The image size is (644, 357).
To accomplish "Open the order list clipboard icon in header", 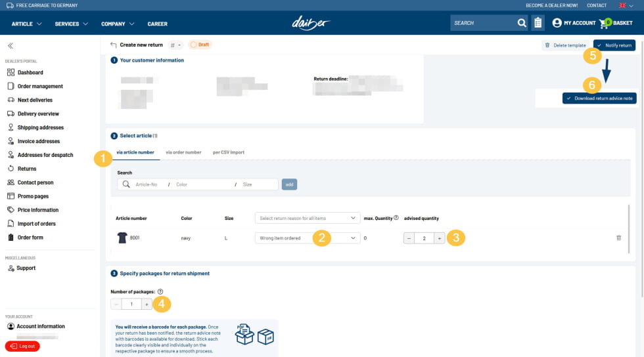I will (x=538, y=23).
